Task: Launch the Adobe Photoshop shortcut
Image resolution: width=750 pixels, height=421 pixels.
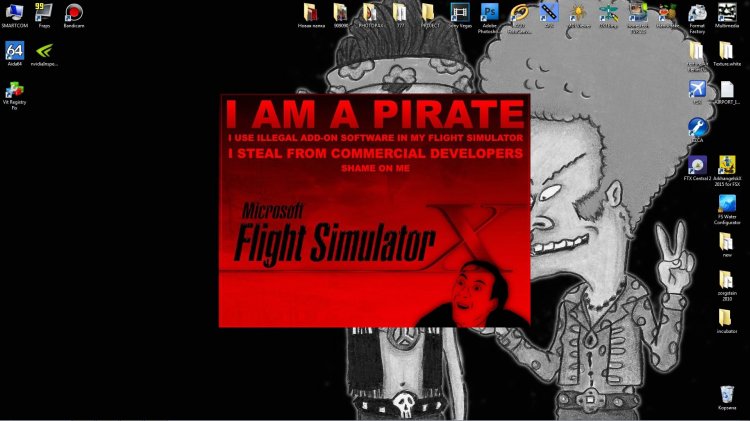Action: tap(489, 18)
